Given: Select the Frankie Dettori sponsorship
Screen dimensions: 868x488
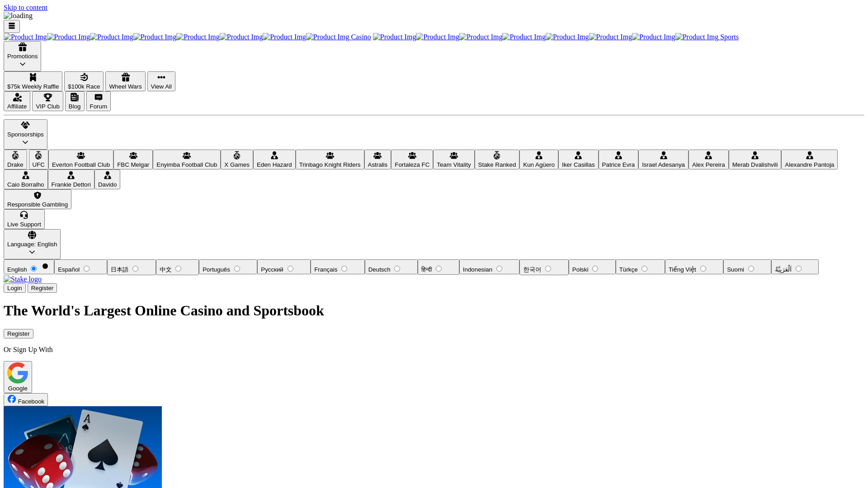Looking at the screenshot, I should pyautogui.click(x=71, y=179).
